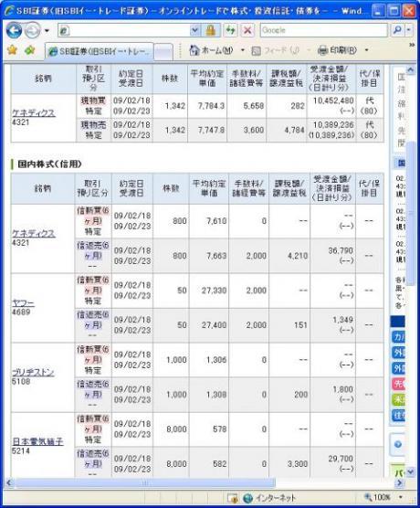Click the pink sidebar button 先
420x508 pixels.
[x=399, y=385]
